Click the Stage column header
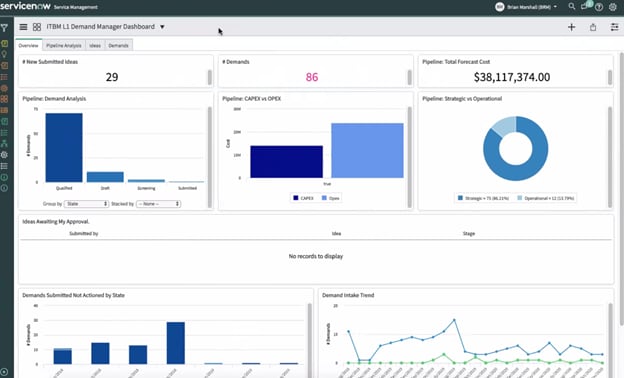The width and height of the screenshot is (624, 378). point(469,234)
